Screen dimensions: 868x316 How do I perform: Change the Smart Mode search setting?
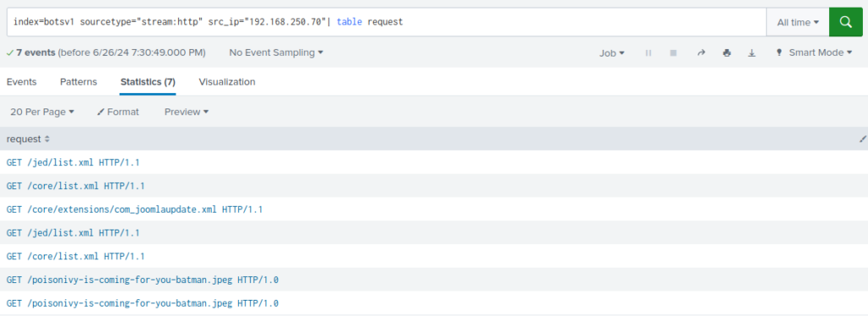point(815,53)
